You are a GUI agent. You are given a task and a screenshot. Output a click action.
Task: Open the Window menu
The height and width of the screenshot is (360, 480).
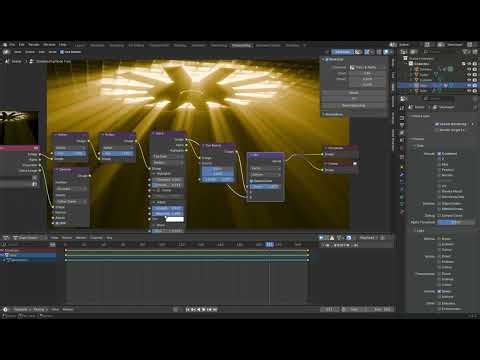point(49,44)
